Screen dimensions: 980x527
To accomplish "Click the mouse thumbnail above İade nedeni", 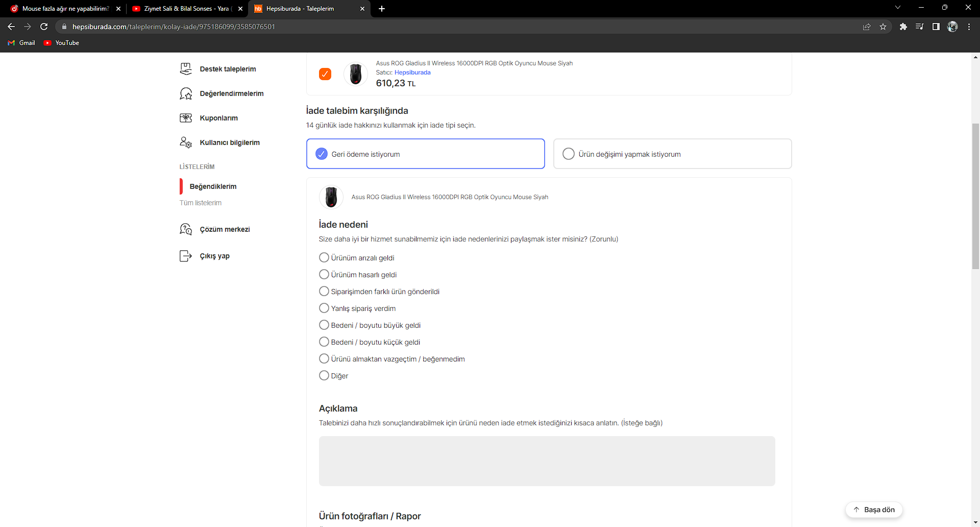I will click(x=331, y=197).
